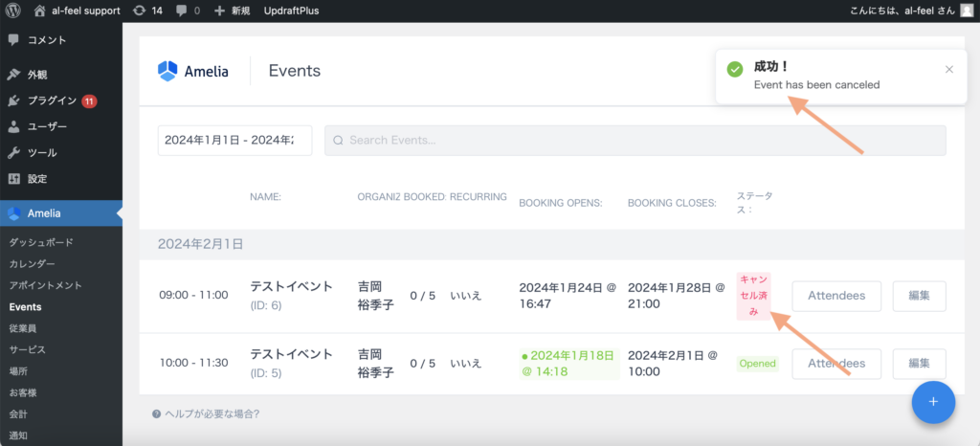Screen dimensions: 980x446
Task: Click the Opened status badge
Action: click(x=757, y=364)
